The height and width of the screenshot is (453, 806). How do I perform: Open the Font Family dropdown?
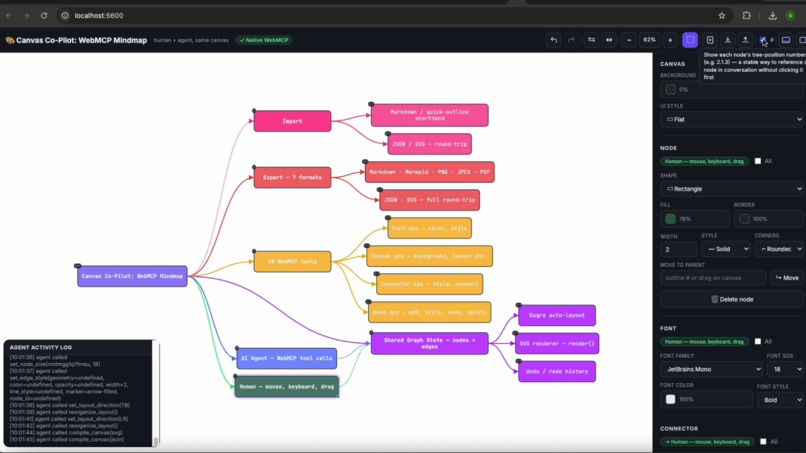point(711,369)
